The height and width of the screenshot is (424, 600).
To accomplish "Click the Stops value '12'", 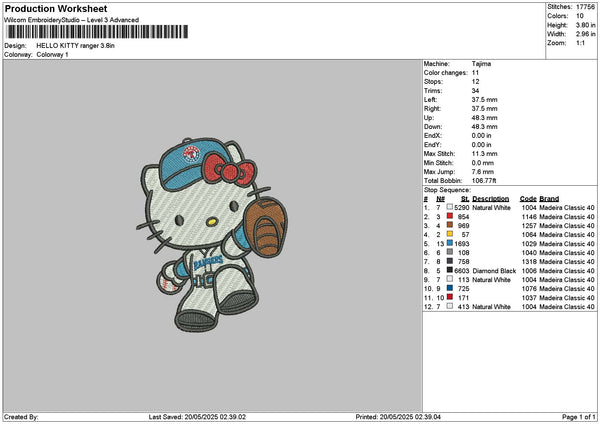I will [x=475, y=82].
